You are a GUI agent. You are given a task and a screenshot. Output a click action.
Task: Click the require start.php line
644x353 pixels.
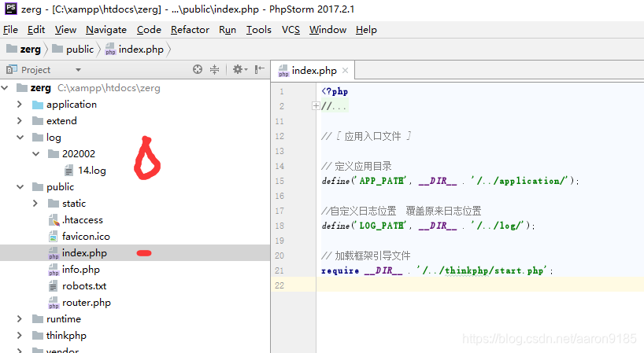click(x=437, y=270)
